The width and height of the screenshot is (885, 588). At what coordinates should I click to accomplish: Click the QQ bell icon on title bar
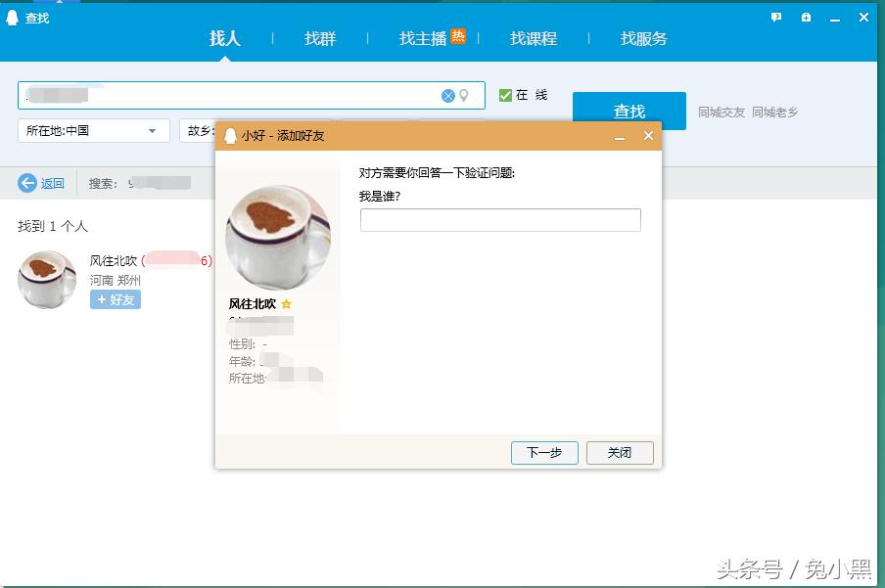coord(12,17)
